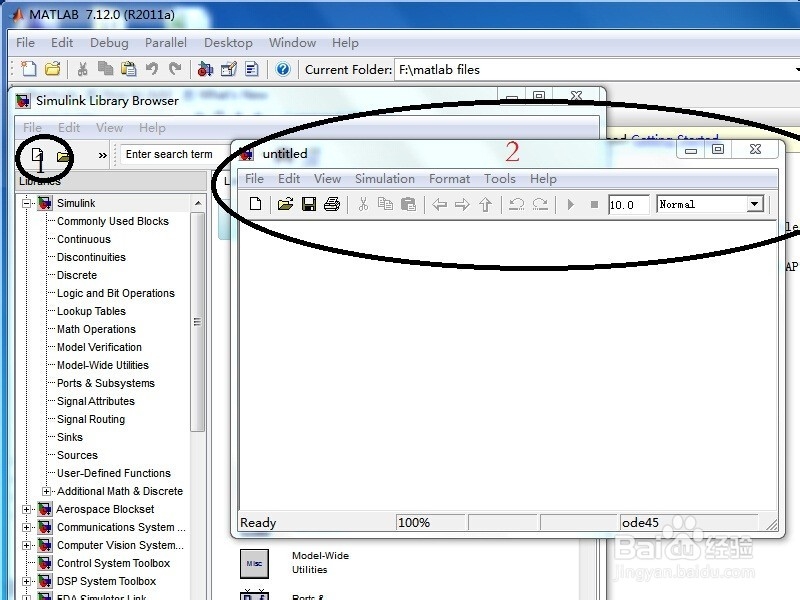Collapse the Simulink library tree node
Viewport: 800px width, 600px height.
[26, 203]
